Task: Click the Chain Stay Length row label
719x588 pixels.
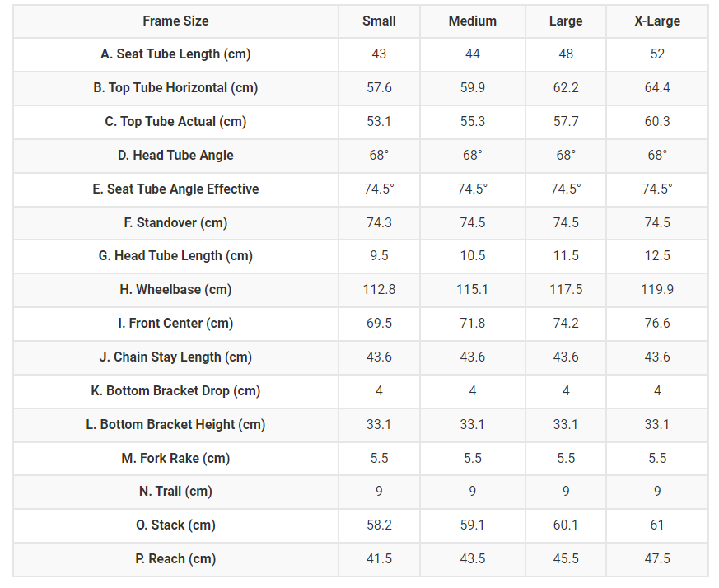Action: pyautogui.click(x=175, y=357)
